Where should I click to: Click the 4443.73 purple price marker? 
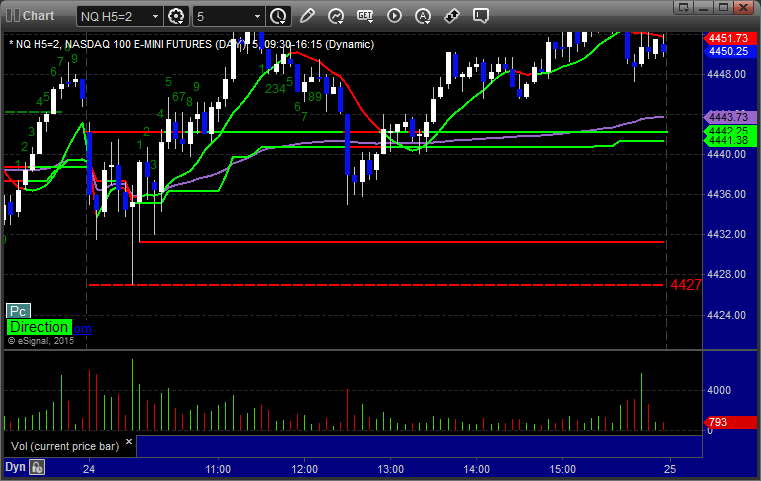point(729,117)
